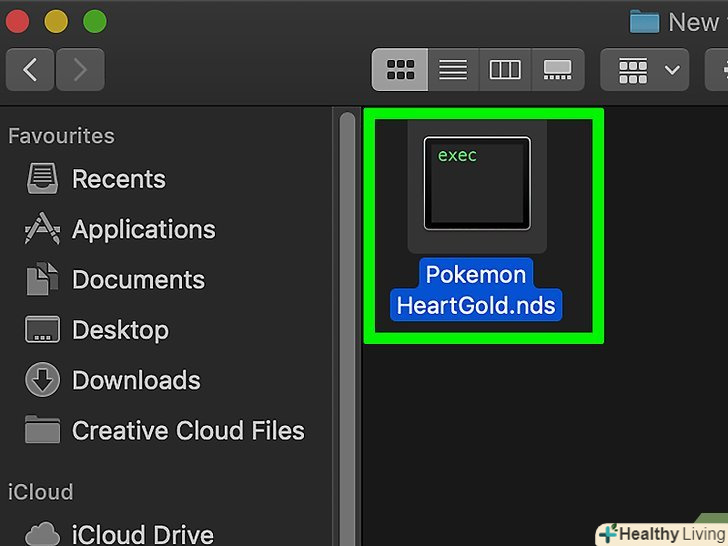Open the group-by dropdown in toolbar
Screen dimensions: 728x546
(x=644, y=70)
